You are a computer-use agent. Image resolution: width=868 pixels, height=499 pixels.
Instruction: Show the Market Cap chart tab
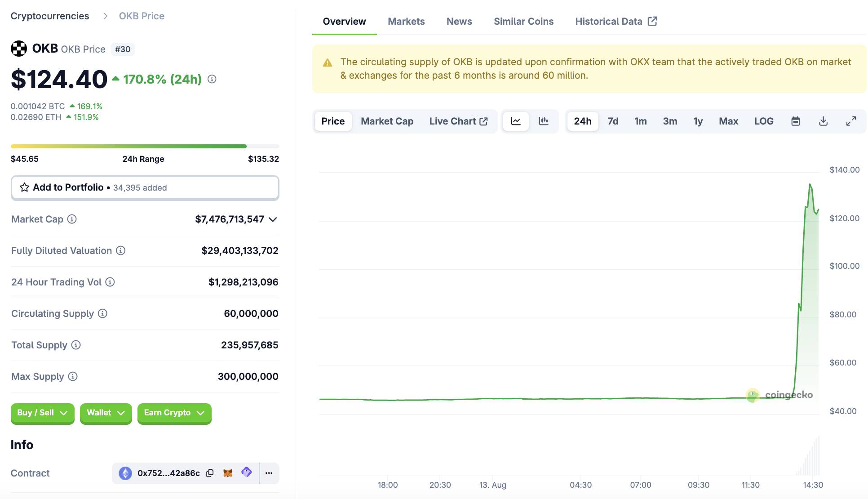(387, 121)
